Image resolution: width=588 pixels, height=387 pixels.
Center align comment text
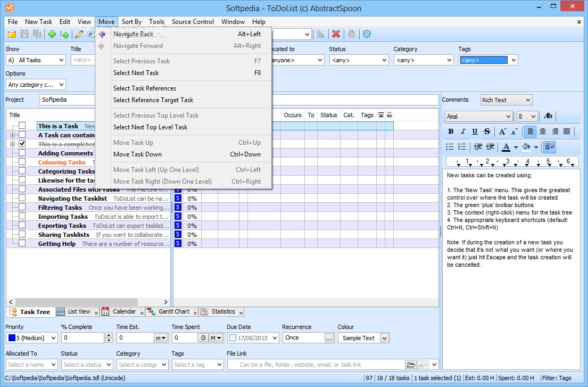(x=543, y=131)
